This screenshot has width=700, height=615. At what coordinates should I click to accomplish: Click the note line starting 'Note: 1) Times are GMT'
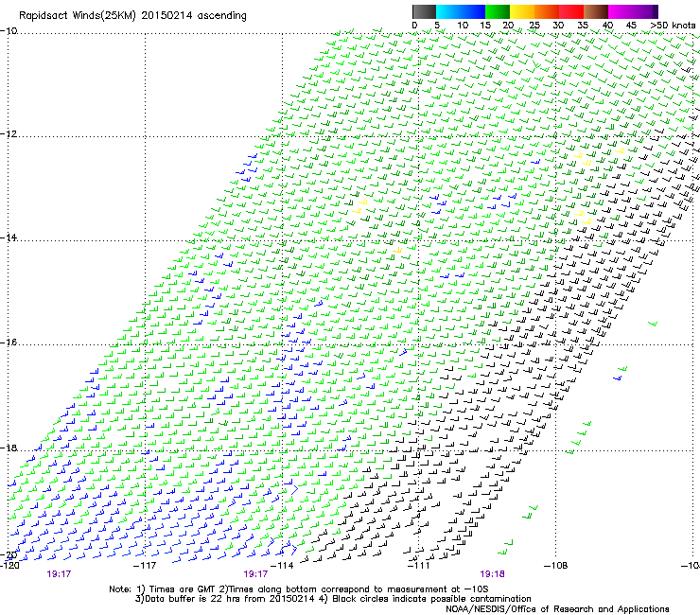pos(299,589)
